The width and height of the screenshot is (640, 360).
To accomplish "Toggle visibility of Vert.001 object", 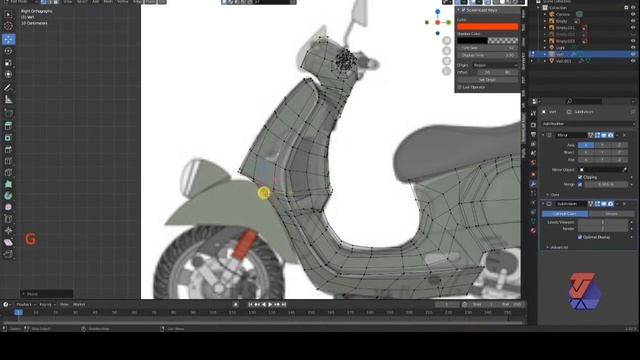I will click(633, 61).
